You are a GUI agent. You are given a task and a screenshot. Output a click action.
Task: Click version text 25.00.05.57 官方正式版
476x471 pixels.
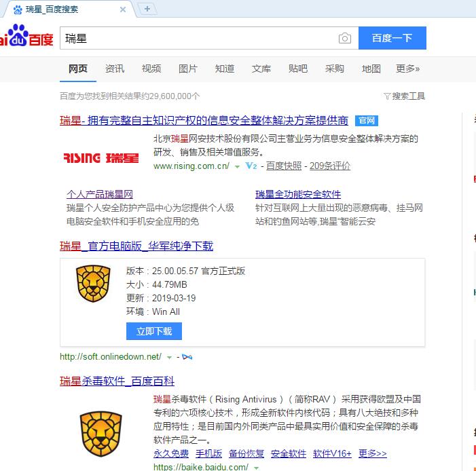click(x=198, y=271)
